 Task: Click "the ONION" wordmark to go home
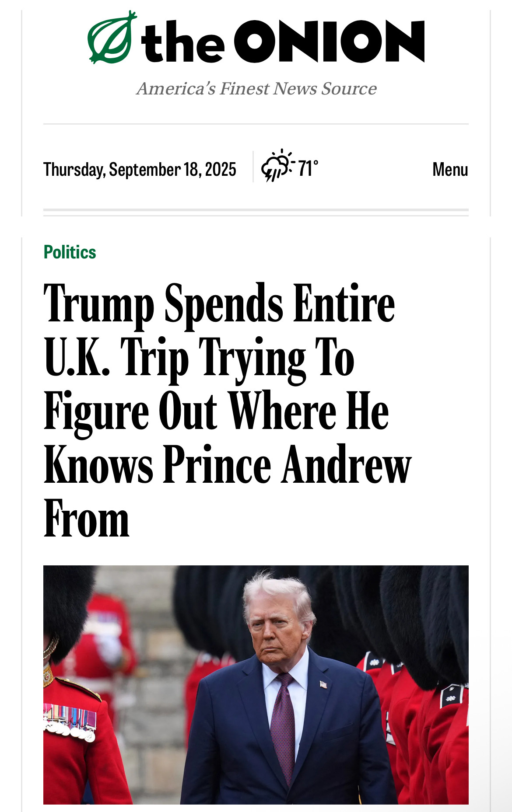coord(283,41)
